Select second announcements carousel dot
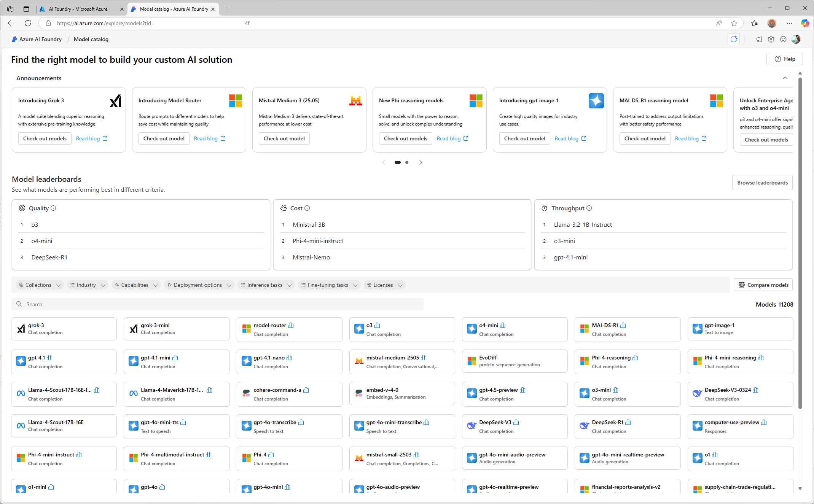The image size is (814, 504). click(407, 162)
